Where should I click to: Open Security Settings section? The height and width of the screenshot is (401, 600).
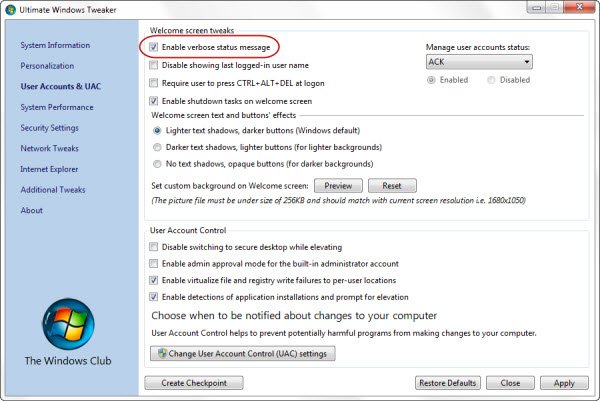pyautogui.click(x=50, y=128)
